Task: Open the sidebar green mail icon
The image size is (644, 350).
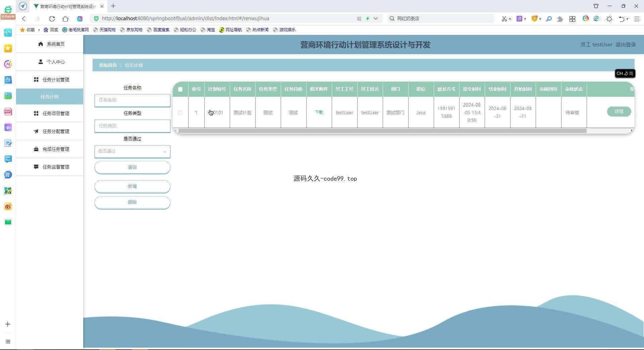Action: tap(8, 222)
